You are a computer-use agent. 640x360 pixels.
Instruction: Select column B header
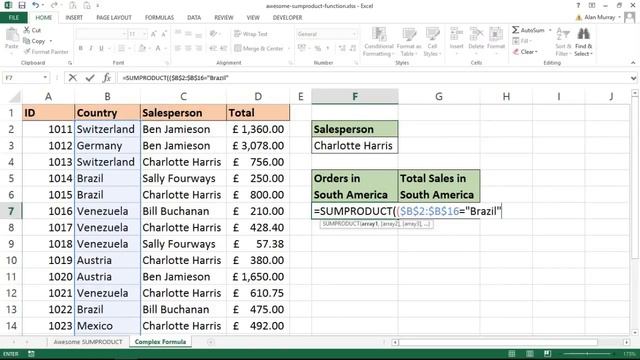pos(107,97)
